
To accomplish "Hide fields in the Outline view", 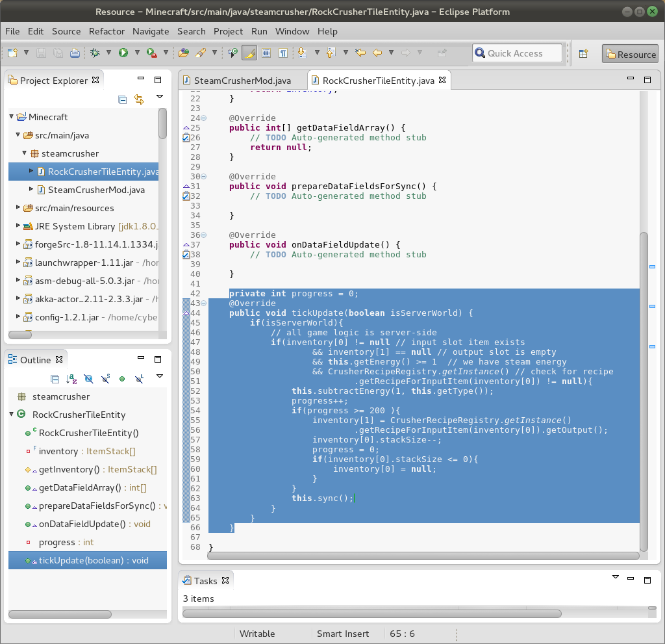I will click(88, 378).
